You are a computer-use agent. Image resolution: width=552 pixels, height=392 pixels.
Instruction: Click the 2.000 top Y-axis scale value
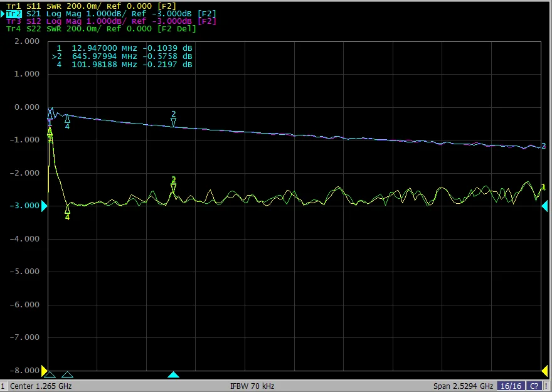[x=27, y=41]
